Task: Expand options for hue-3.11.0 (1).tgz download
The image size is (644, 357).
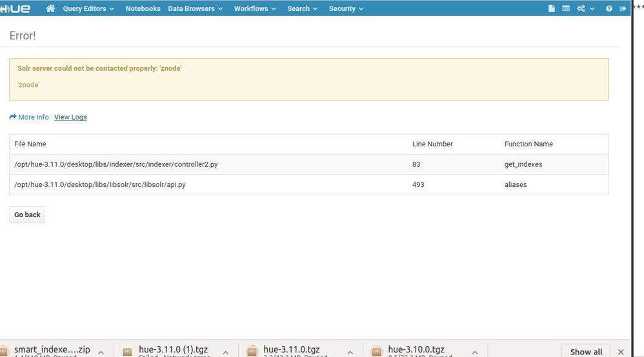Action: 225,352
